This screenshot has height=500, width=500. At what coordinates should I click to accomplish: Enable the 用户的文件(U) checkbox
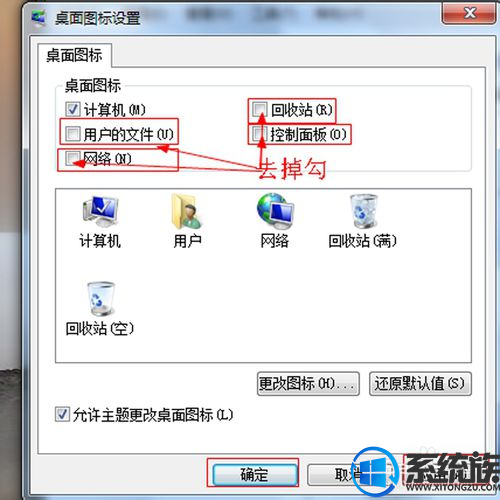72,134
